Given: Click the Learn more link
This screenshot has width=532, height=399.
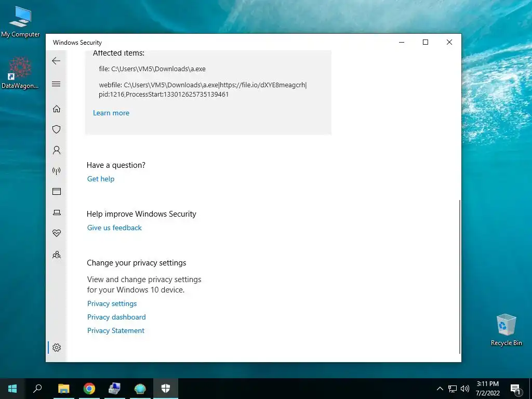Looking at the screenshot, I should (111, 113).
